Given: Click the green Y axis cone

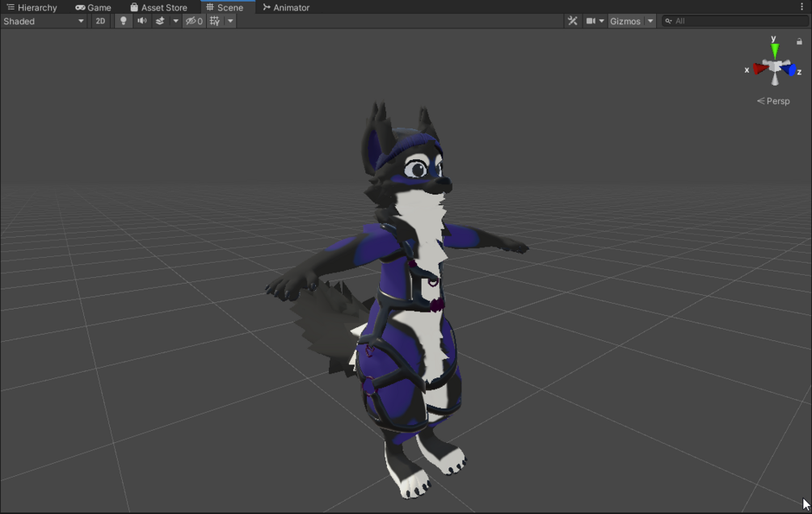Looking at the screenshot, I should point(775,51).
